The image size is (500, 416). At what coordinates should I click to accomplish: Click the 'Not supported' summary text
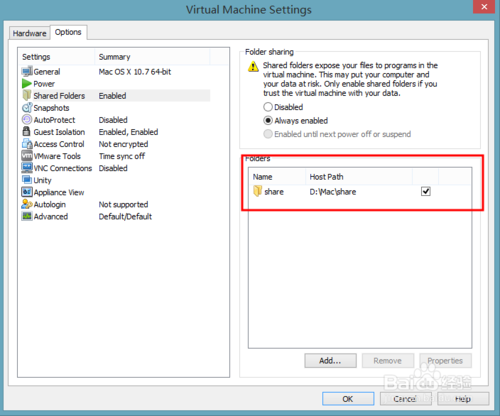(123, 204)
